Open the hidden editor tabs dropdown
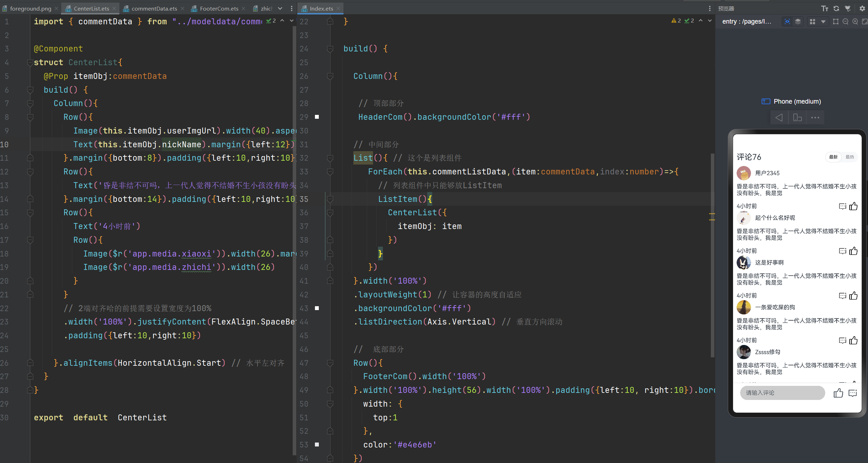This screenshot has height=463, width=868. point(280,8)
